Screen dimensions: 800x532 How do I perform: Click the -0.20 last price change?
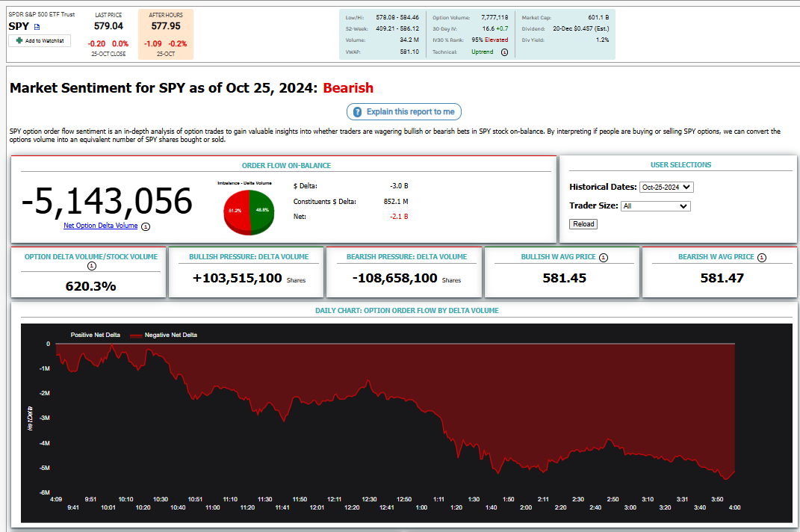(97, 44)
